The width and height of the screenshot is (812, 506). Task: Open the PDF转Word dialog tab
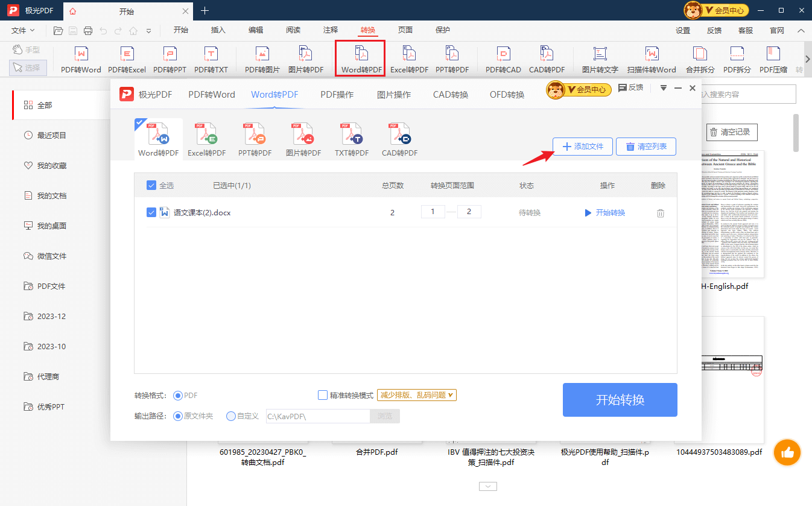click(212, 95)
